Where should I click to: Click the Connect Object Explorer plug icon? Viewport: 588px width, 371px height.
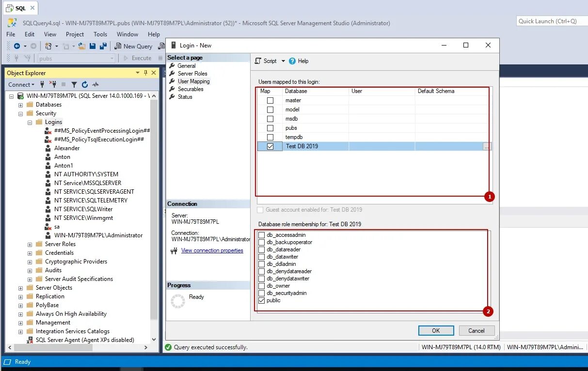[43, 84]
